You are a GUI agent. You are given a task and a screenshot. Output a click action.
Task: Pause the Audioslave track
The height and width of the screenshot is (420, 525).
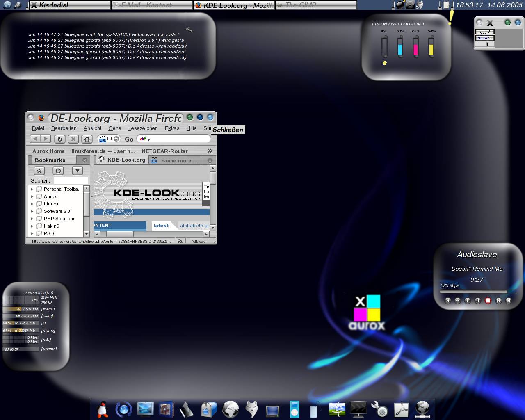478,301
